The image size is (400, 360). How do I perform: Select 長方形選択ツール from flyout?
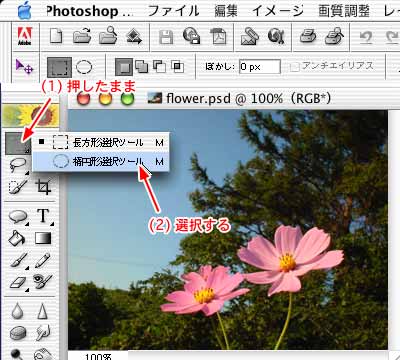point(101,143)
